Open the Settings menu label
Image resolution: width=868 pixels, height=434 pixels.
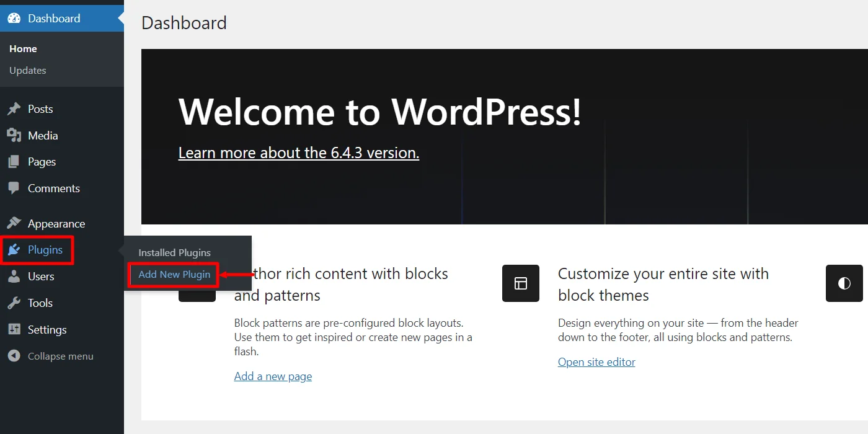pyautogui.click(x=47, y=330)
